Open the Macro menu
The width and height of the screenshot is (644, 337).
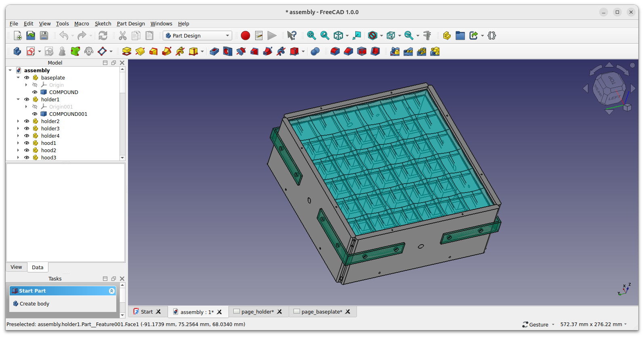click(x=82, y=23)
